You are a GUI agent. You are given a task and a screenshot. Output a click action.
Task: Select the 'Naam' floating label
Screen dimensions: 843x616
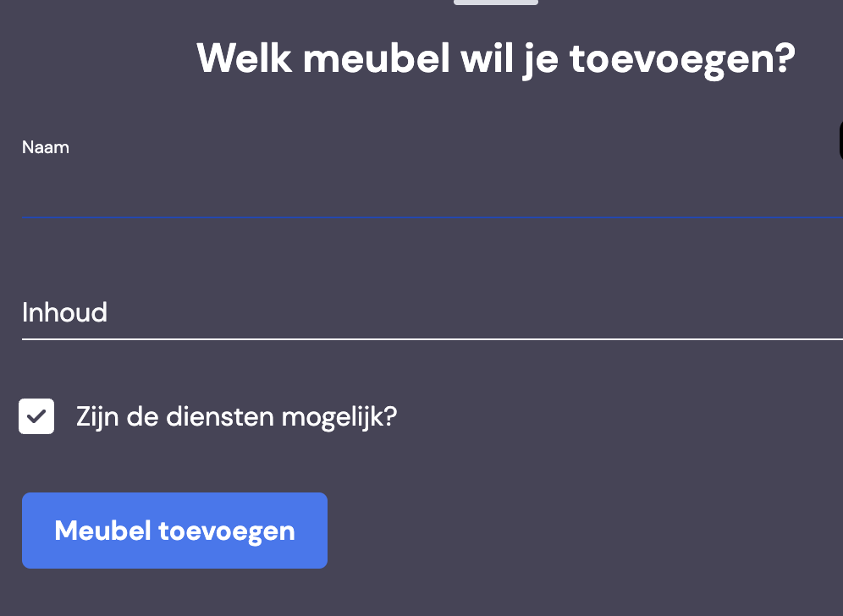click(x=46, y=147)
